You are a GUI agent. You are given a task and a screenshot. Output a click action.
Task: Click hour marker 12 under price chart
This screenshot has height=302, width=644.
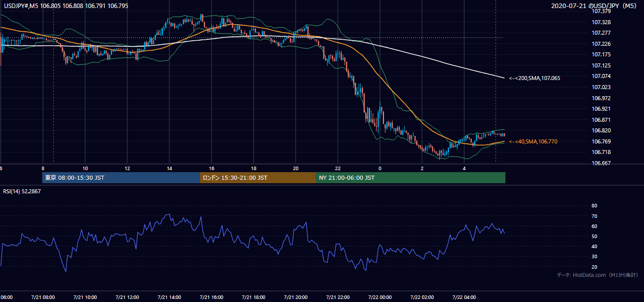point(127,168)
